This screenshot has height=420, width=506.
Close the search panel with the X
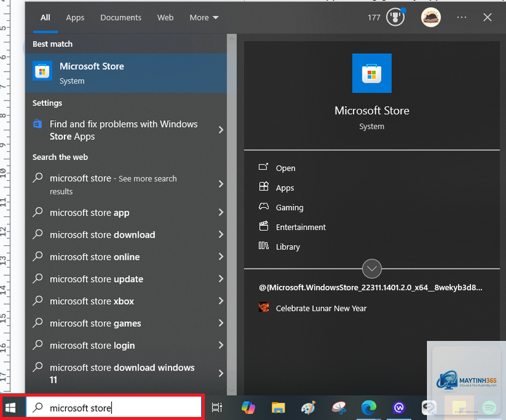click(487, 17)
